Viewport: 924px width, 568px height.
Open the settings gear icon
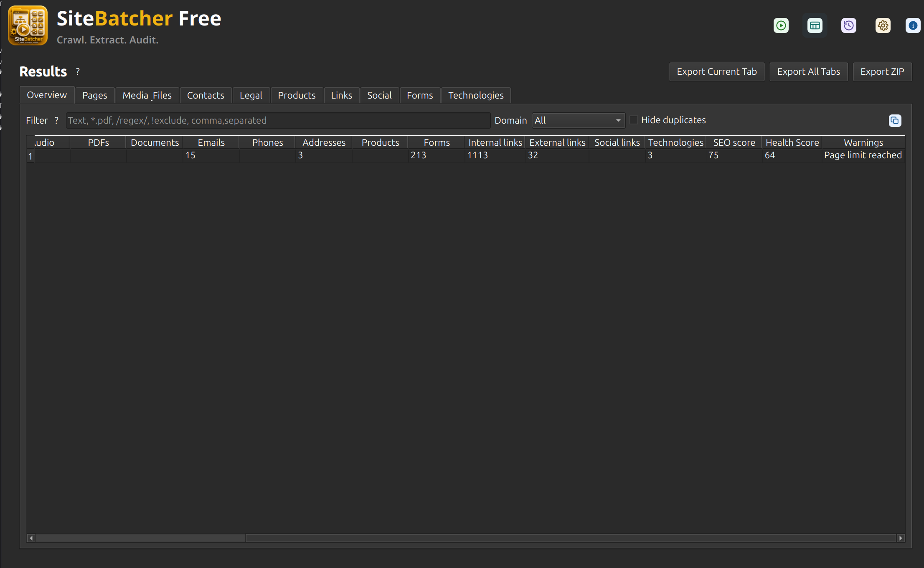click(x=883, y=25)
